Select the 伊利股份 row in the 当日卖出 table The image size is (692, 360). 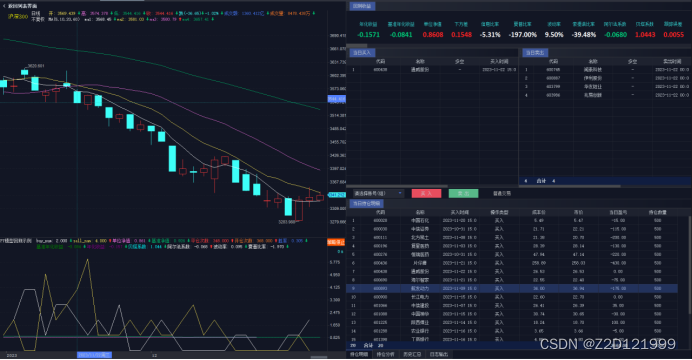point(606,78)
